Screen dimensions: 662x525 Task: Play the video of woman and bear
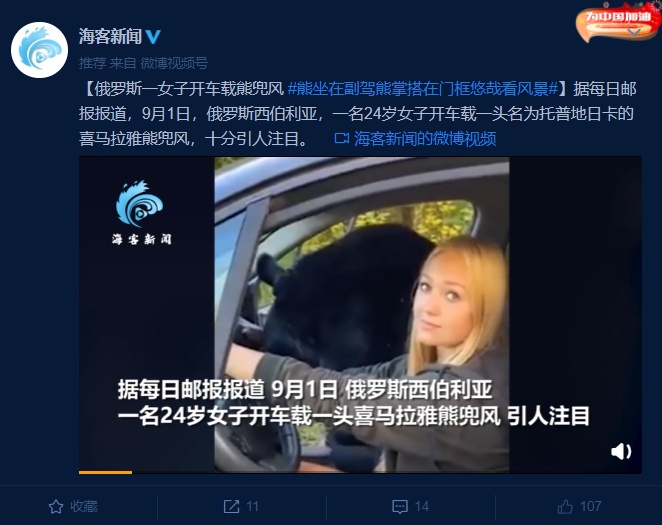pos(360,314)
